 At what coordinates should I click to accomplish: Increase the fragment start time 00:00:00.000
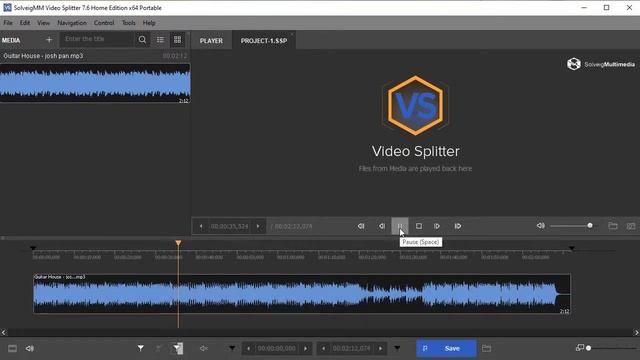[305, 348]
